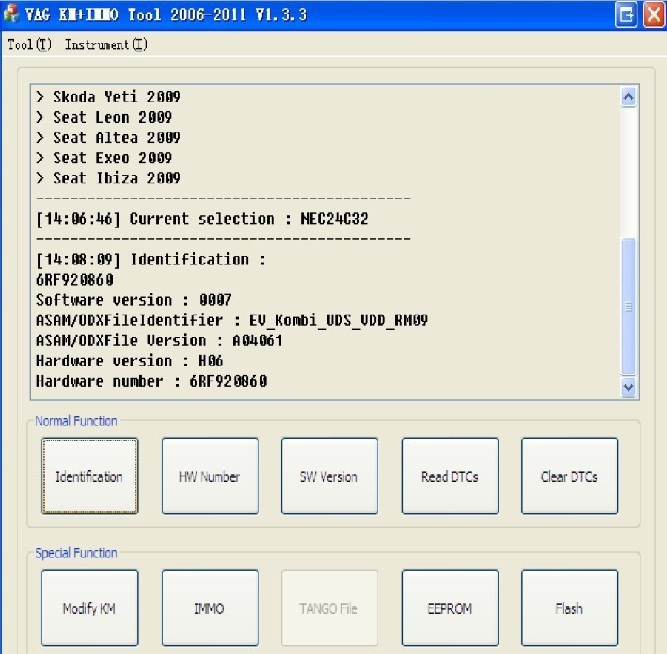Click the Special Function group label
This screenshot has height=654, width=667.
(x=76, y=553)
